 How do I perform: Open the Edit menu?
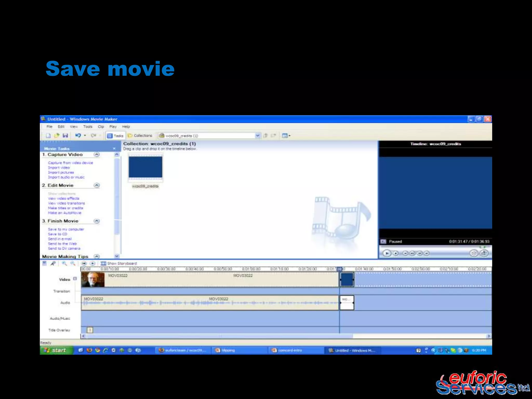[x=61, y=127]
